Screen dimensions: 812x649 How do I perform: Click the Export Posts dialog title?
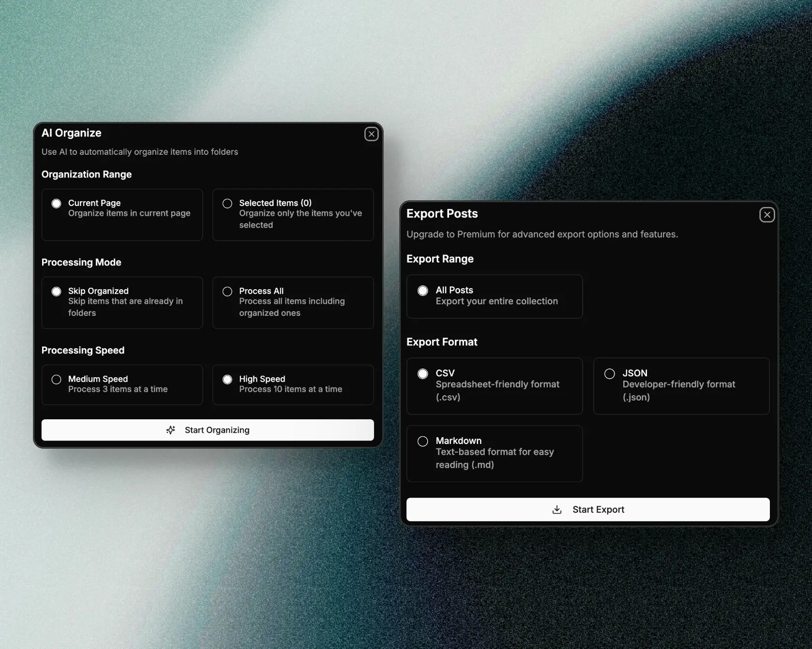tap(442, 213)
